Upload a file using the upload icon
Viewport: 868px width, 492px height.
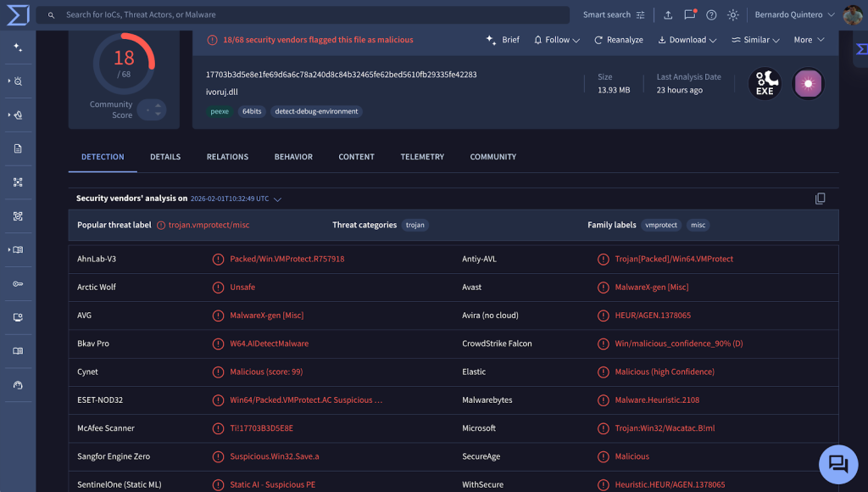click(x=668, y=14)
